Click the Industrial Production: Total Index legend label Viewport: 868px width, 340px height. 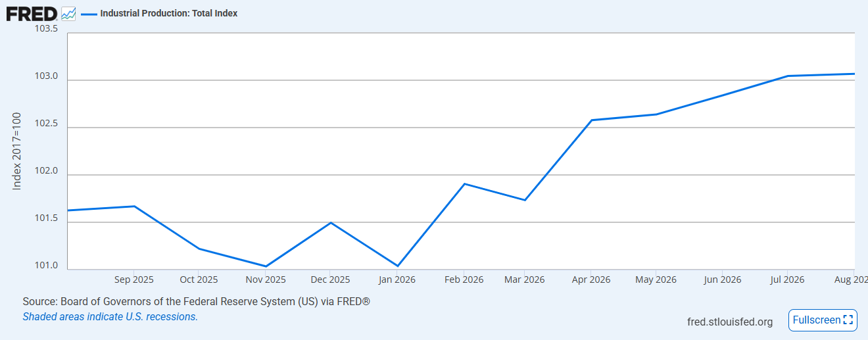[x=169, y=13]
